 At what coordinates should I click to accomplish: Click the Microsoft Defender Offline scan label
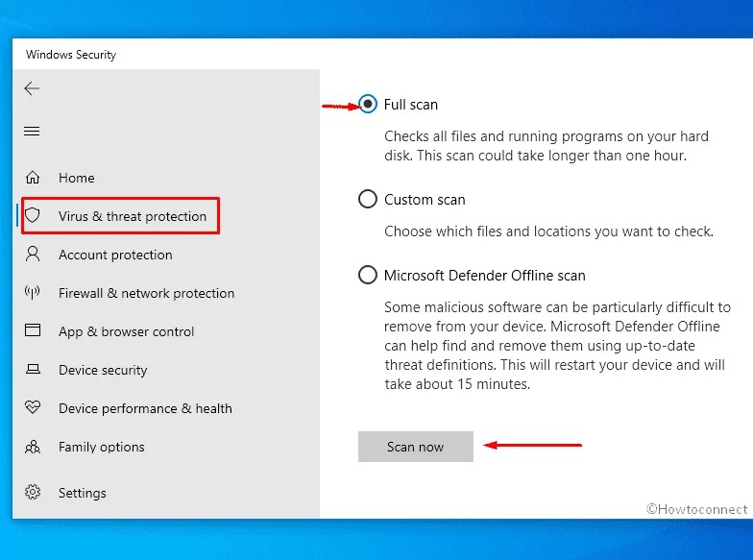tap(484, 276)
